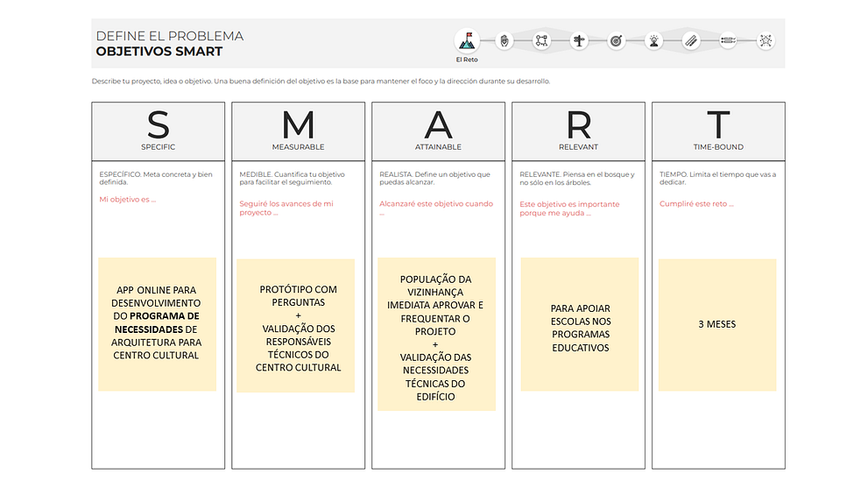Screen dimensions: 868x488
Task: Click the S SPECIFIC column header
Action: click(x=159, y=131)
